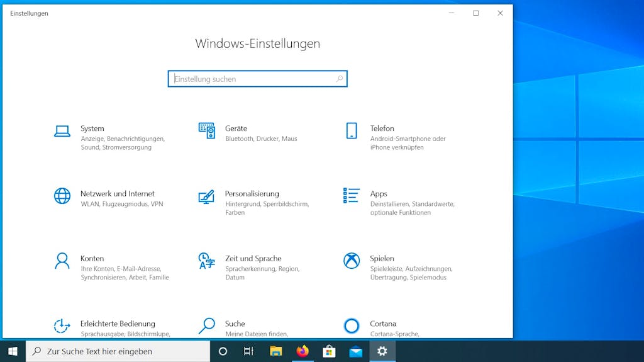The image size is (644, 362).
Task: Open the Suche magnifier category icon
Action: [x=206, y=325]
